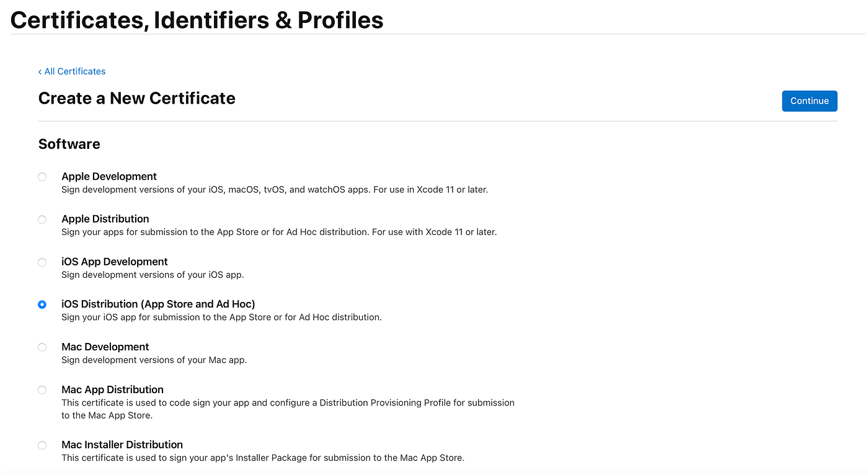
Task: Select Mac App Distribution radio button
Action: point(42,390)
